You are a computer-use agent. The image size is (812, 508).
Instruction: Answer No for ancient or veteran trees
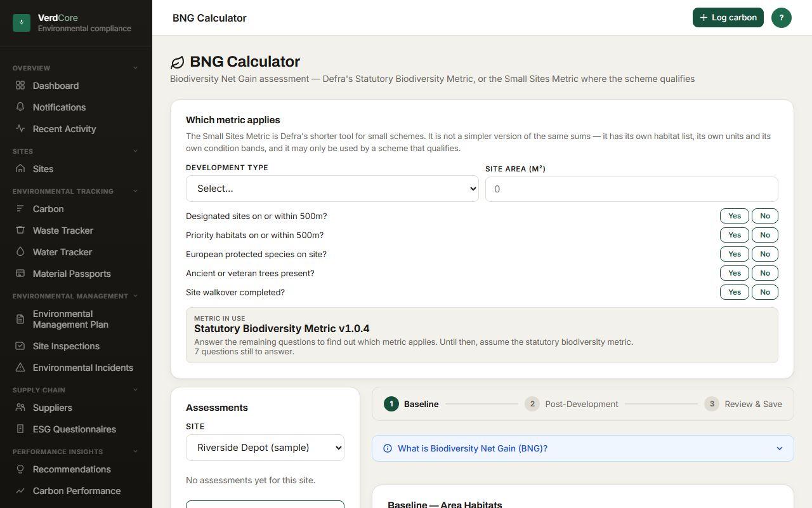click(765, 273)
